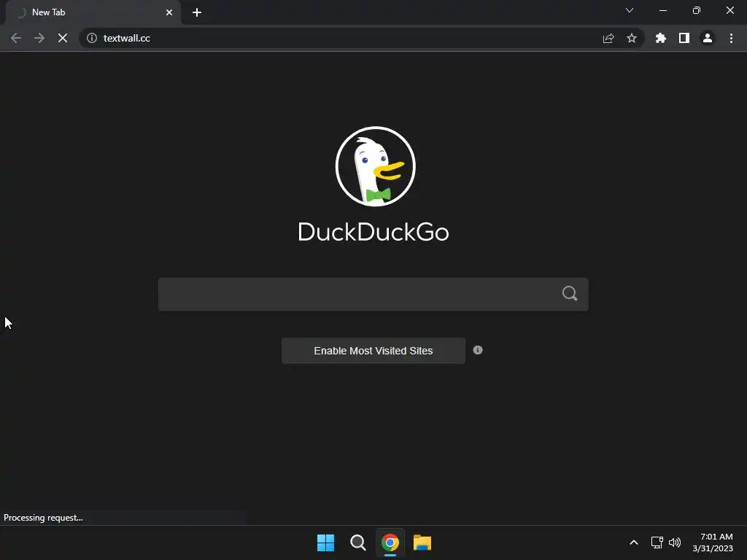Minimize the Chrome window
The height and width of the screenshot is (560, 747).
coord(662,10)
